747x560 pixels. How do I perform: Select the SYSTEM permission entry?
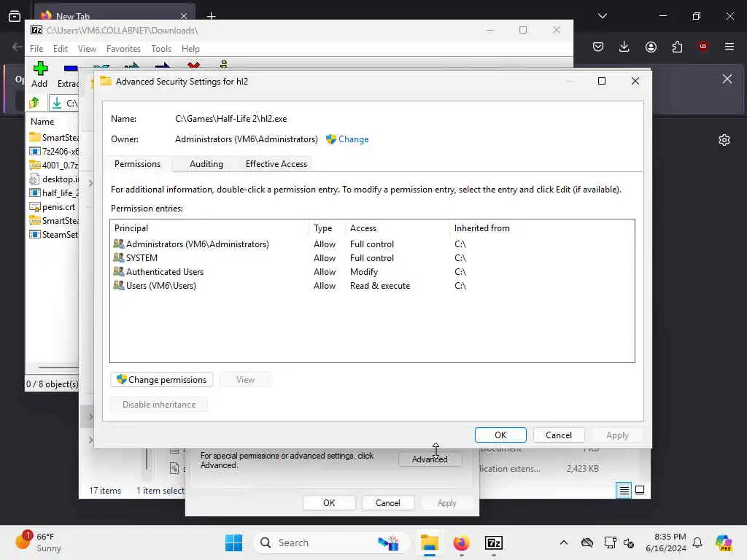372,257
